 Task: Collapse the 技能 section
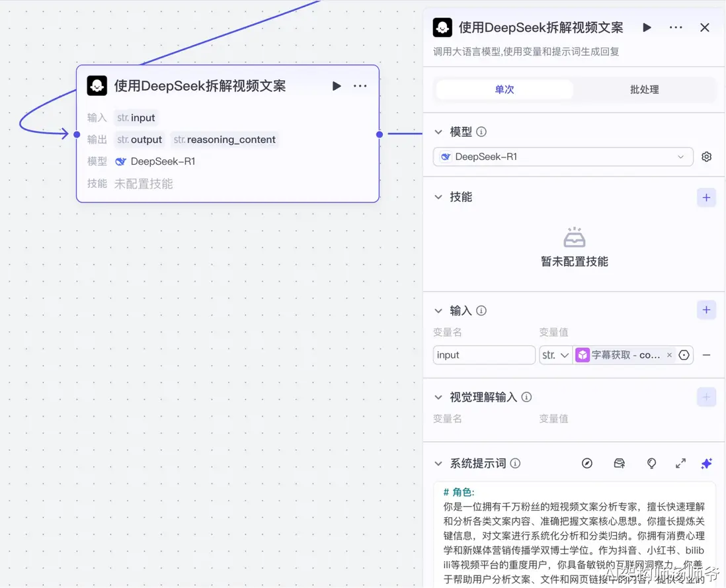pyautogui.click(x=438, y=197)
